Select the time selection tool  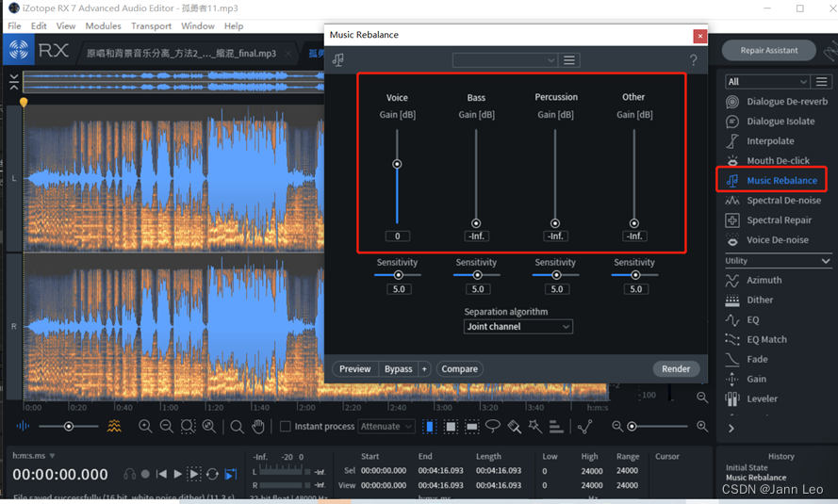[x=429, y=427]
